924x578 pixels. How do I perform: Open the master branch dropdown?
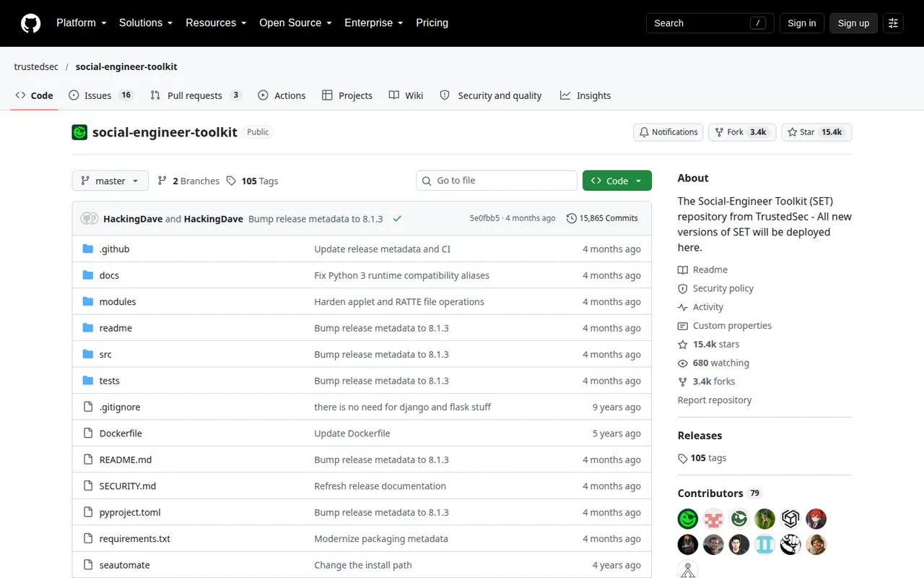click(x=110, y=181)
